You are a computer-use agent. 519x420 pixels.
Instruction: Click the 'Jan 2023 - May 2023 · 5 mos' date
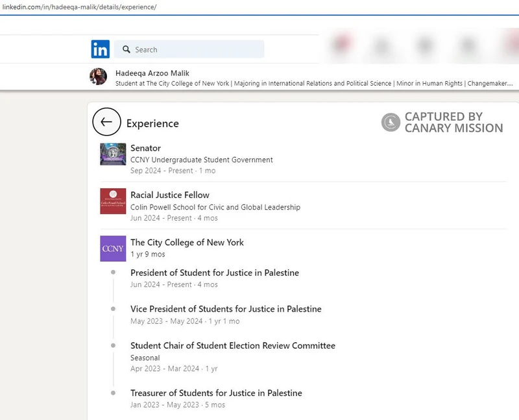coord(178,405)
